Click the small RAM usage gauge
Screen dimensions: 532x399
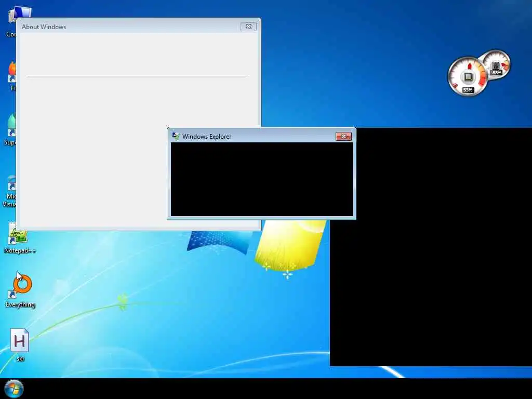click(x=497, y=64)
